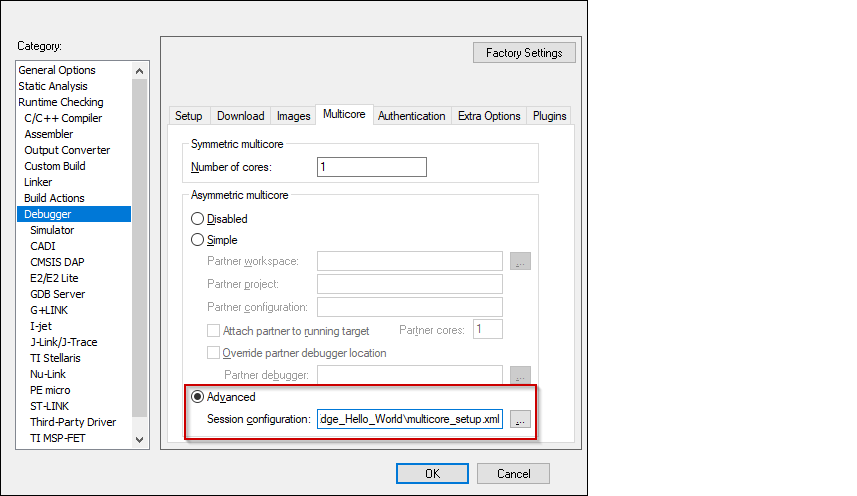Switch to the Setup tab
The height and width of the screenshot is (496, 857).
point(189,116)
